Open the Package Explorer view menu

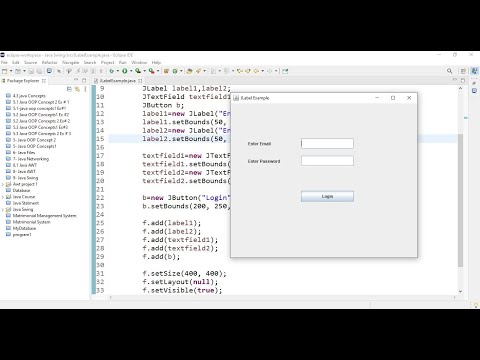(x=85, y=89)
